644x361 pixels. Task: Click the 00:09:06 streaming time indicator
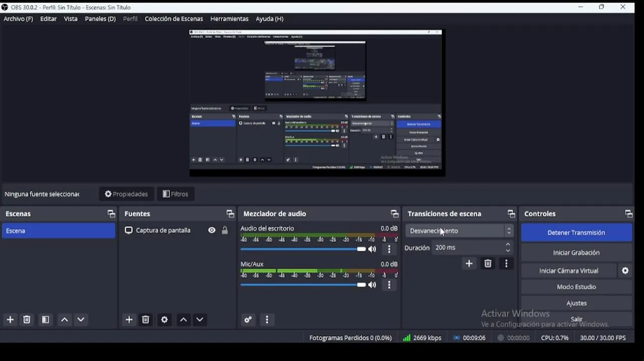(x=469, y=338)
